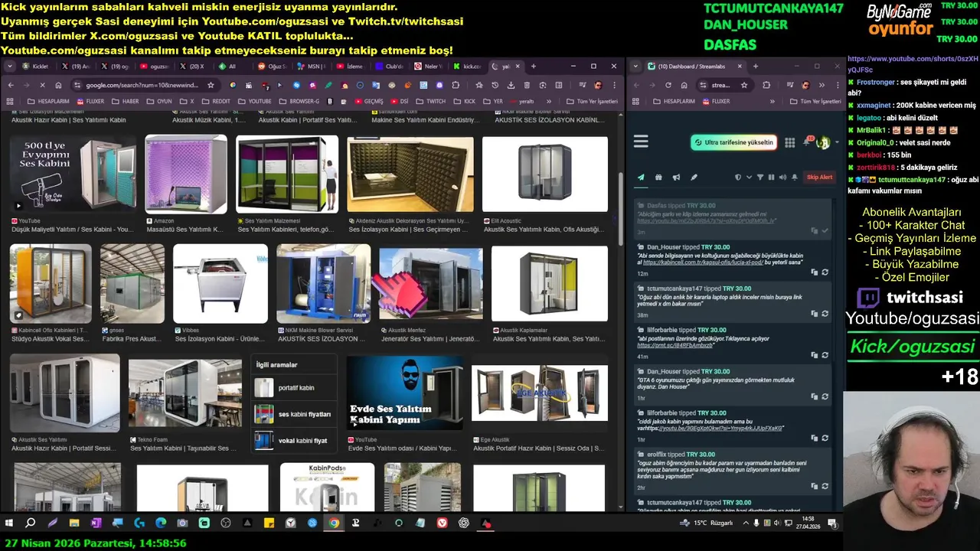Open the HESAPLARIM bookmarks folder in Google window
Screen dimensions: 980x551
click(47, 101)
